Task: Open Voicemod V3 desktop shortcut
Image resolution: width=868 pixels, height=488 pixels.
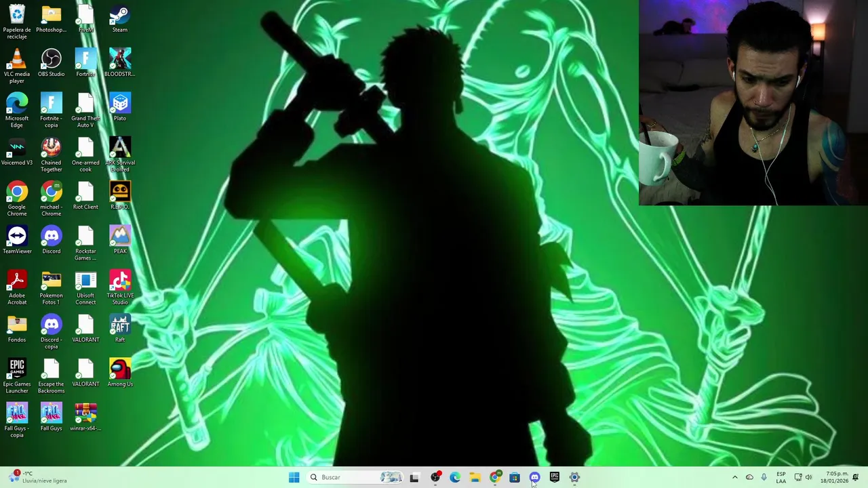Action: point(17,152)
